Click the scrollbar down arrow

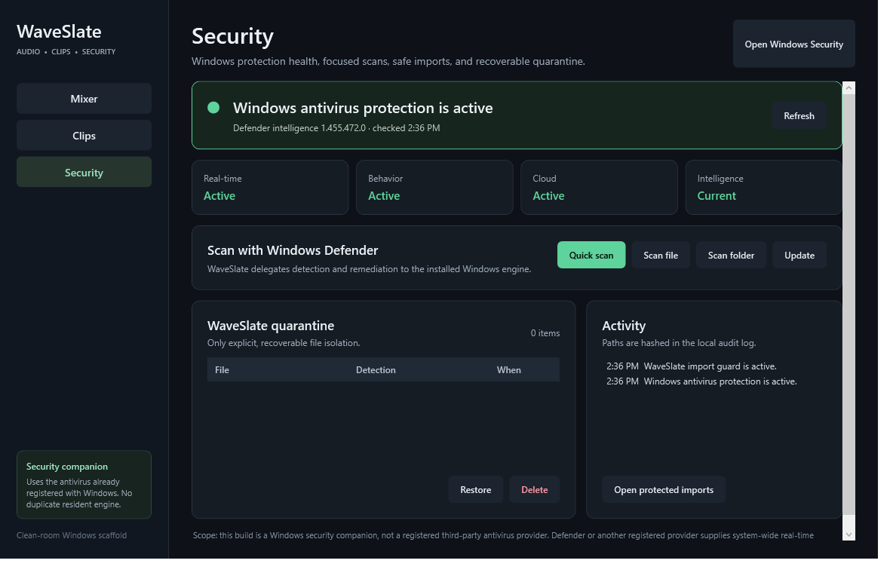849,534
